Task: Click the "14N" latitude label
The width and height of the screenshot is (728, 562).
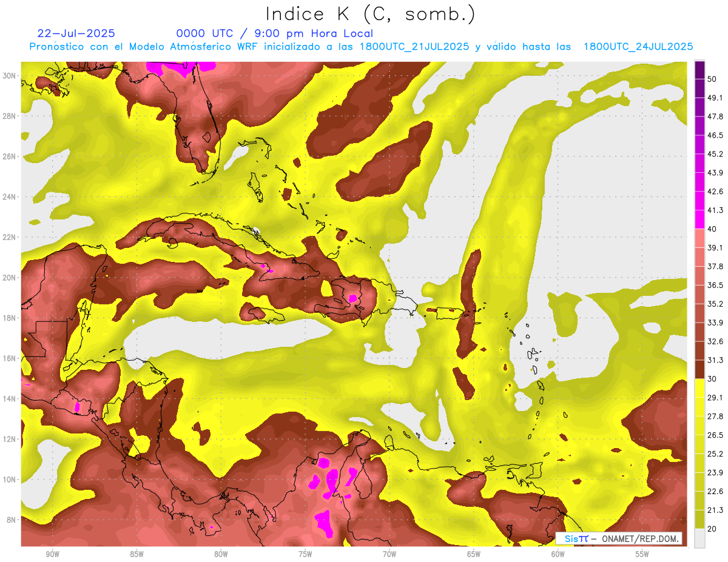Action: point(10,399)
